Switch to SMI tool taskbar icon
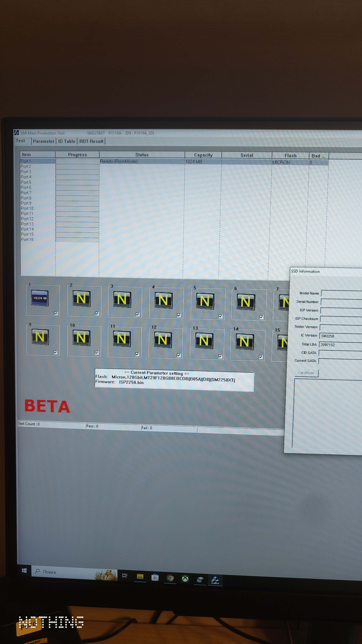 [215, 580]
